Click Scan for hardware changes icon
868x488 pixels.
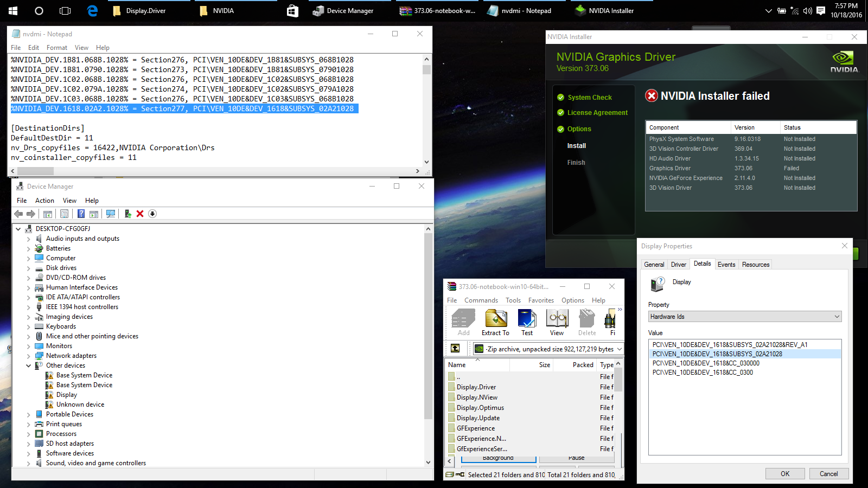click(111, 214)
